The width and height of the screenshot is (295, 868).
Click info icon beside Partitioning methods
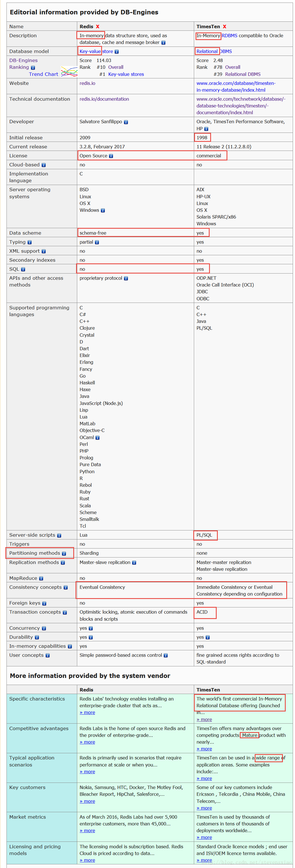(x=64, y=554)
